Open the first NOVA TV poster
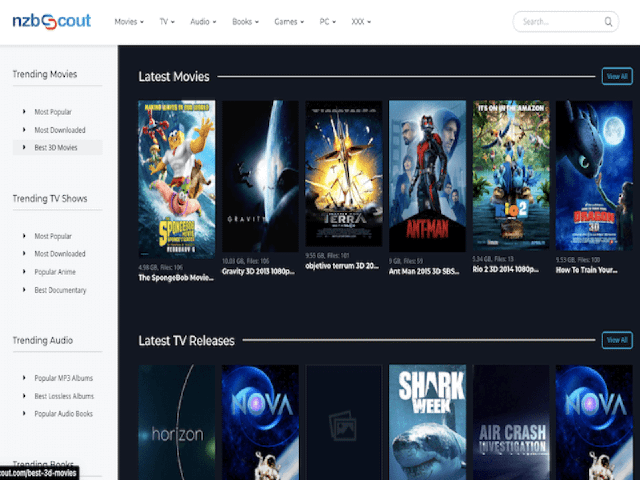The image size is (640, 480). 260,422
